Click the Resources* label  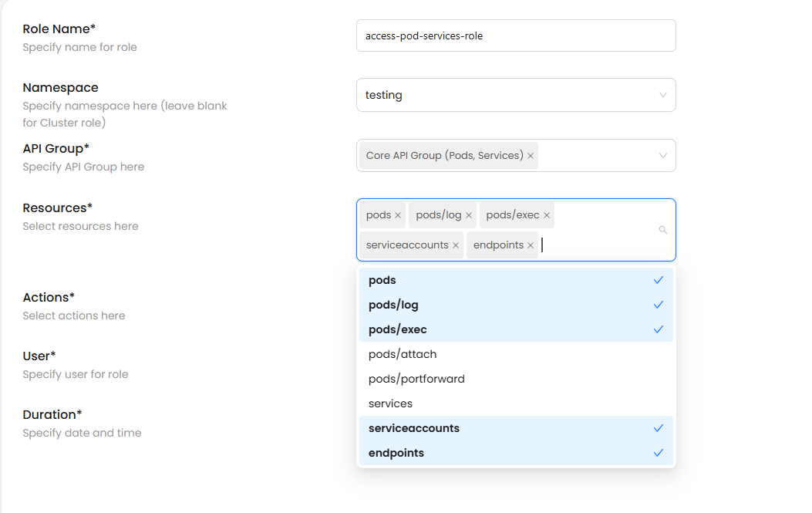click(58, 208)
